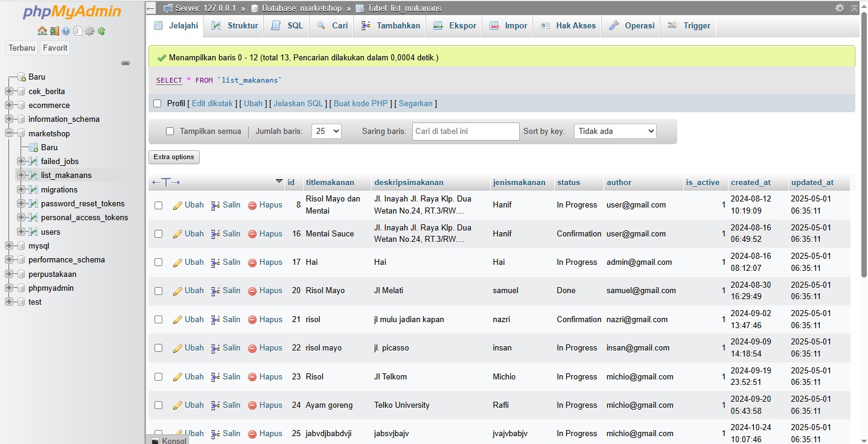This screenshot has height=444, width=868.
Task: Select the row checkbox for id 17
Action: point(158,262)
